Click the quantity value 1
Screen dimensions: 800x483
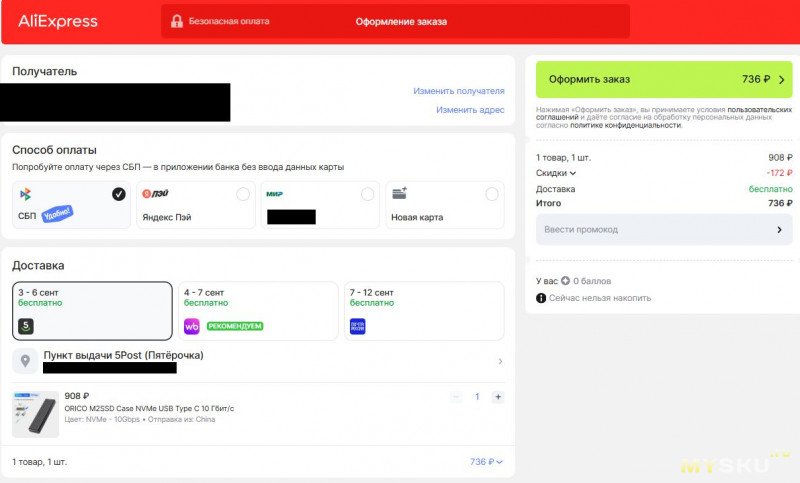[477, 397]
